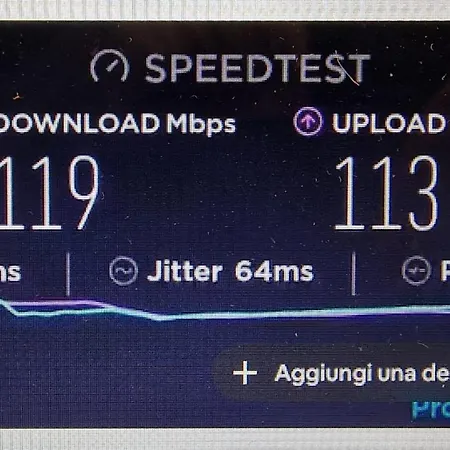
Task: Click the 113 upload speed result
Action: tap(386, 193)
